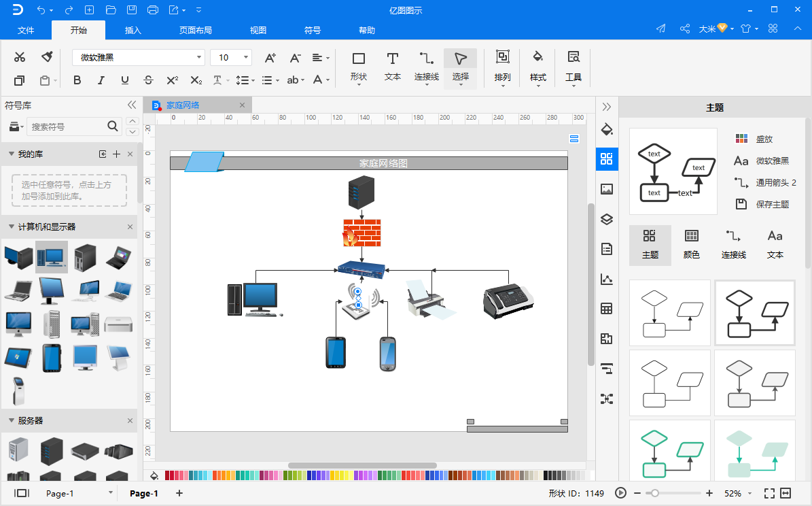This screenshot has height=506, width=812.
Task: Click the Copy icon in ribbon
Action: point(19,80)
